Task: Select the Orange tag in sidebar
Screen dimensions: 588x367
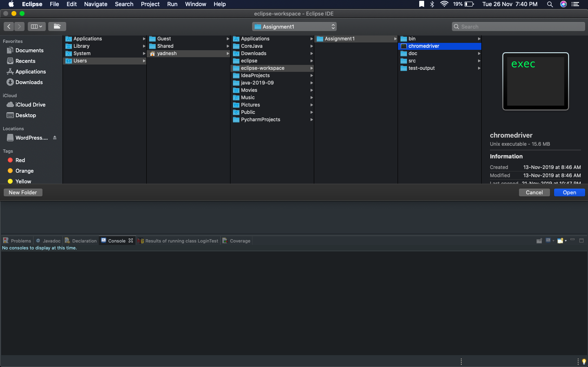Action: (25, 171)
